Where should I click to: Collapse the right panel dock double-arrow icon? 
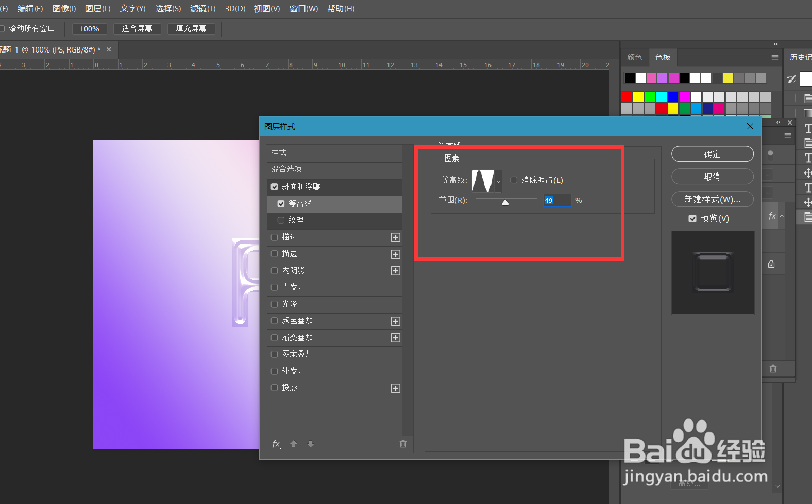tap(776, 44)
